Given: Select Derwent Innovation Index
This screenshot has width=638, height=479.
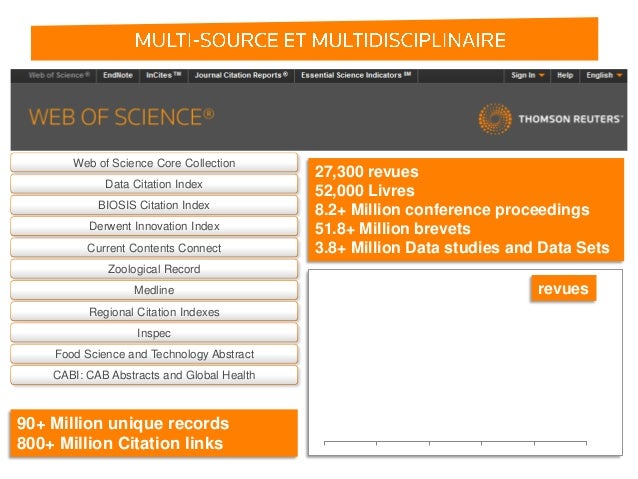Looking at the screenshot, I should tap(154, 226).
